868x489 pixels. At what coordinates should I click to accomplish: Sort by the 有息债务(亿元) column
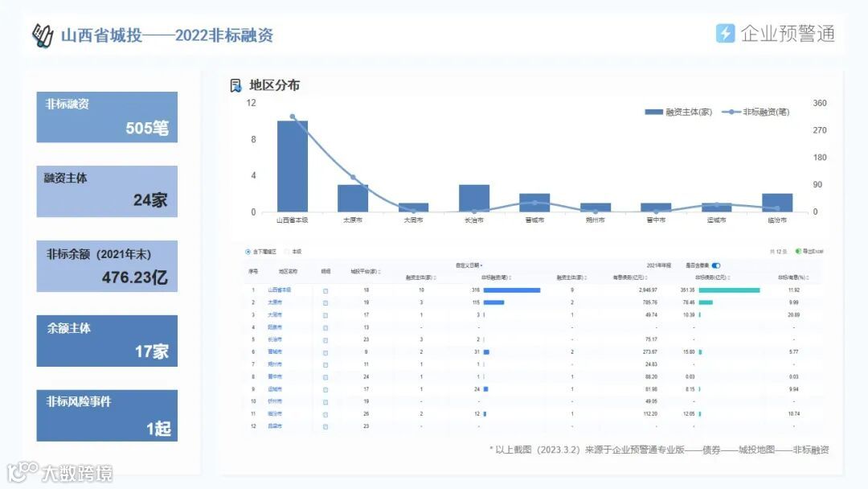631,277
